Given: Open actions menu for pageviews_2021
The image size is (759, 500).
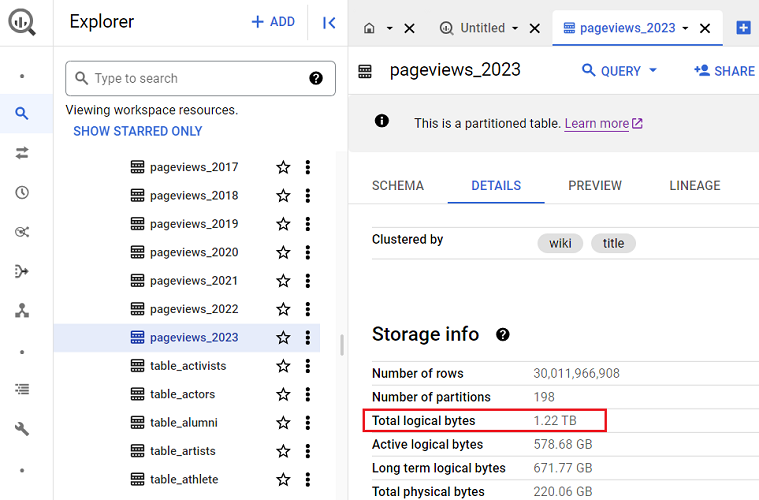Looking at the screenshot, I should (308, 281).
